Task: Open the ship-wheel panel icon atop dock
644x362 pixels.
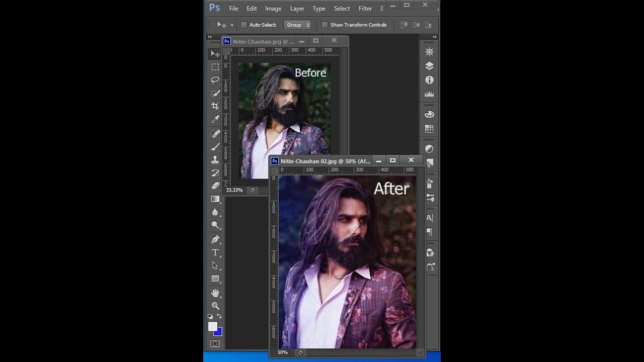Action: tap(429, 52)
